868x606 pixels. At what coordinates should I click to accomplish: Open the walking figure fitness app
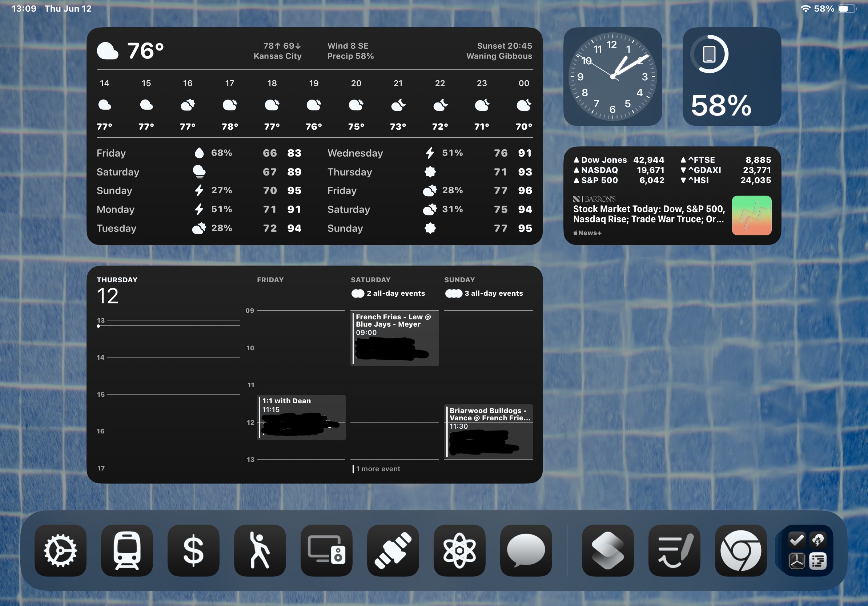pyautogui.click(x=260, y=550)
